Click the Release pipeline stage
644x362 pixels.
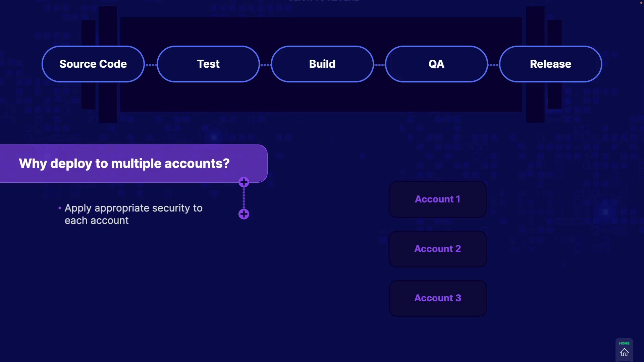(550, 64)
